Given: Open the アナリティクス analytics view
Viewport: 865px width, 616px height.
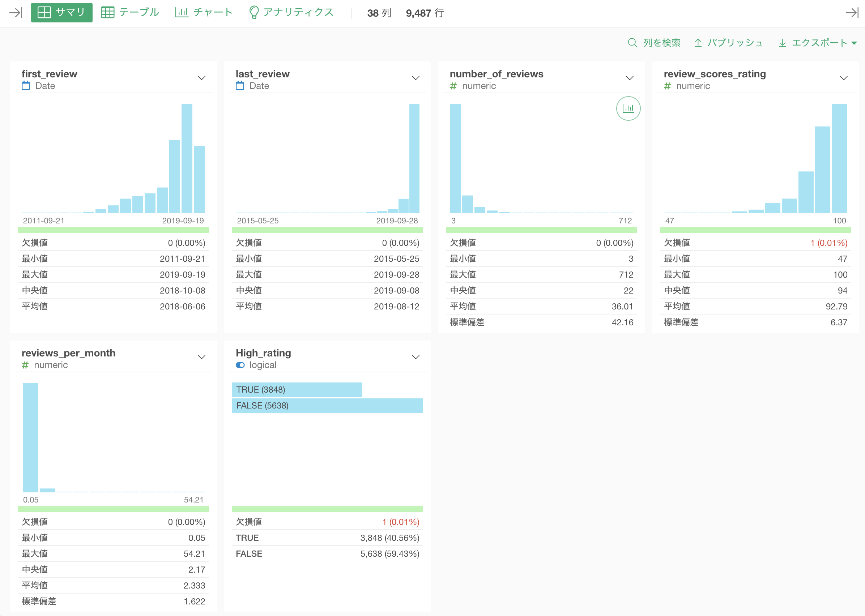Looking at the screenshot, I should click(291, 13).
